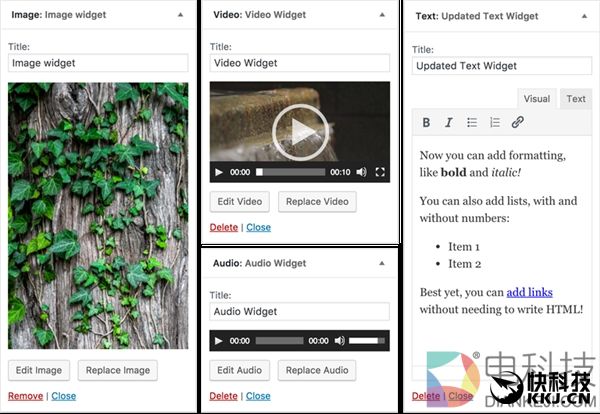This screenshot has height=414, width=600.
Task: Mute the audio player speaker icon
Action: click(339, 341)
